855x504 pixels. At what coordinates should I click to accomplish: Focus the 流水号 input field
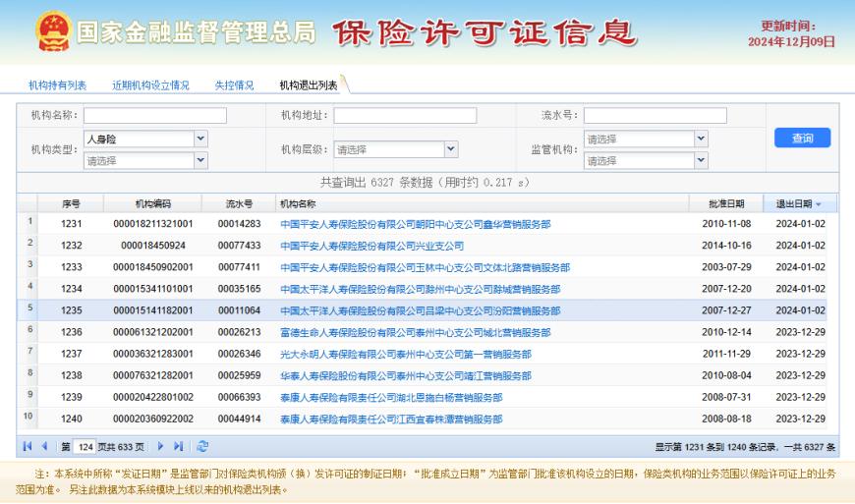[655, 115]
